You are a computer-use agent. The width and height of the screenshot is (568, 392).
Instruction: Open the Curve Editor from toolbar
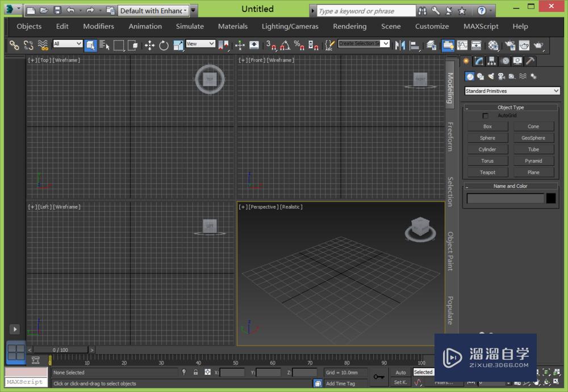coord(462,45)
